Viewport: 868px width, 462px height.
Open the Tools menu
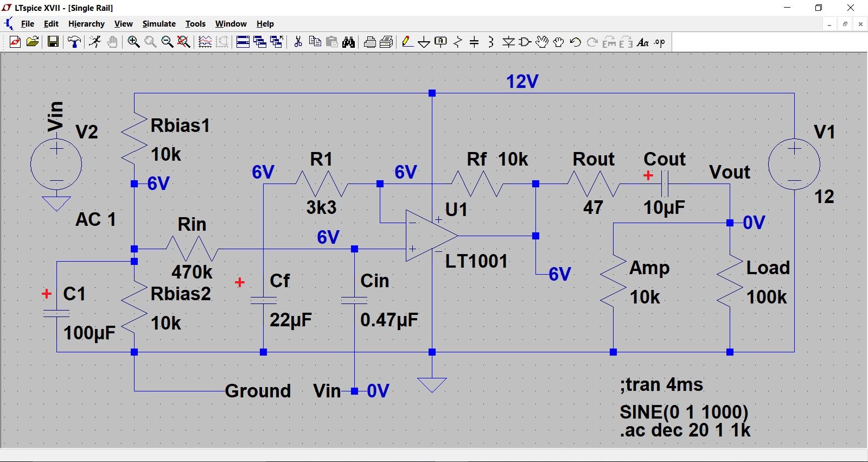(x=195, y=24)
